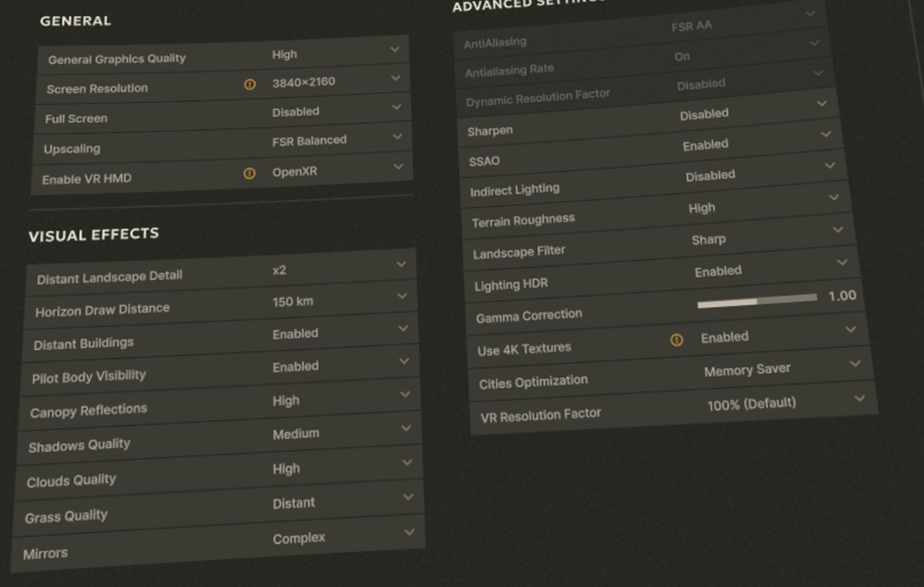Image resolution: width=924 pixels, height=587 pixels.
Task: Click the warning icon beside Use 4K Textures
Action: coord(677,340)
